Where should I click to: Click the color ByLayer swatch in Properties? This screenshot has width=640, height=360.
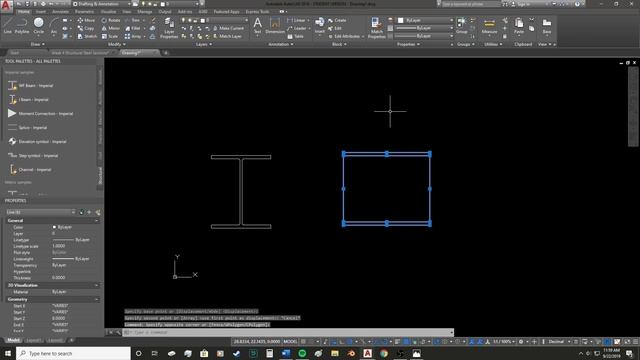54,227
